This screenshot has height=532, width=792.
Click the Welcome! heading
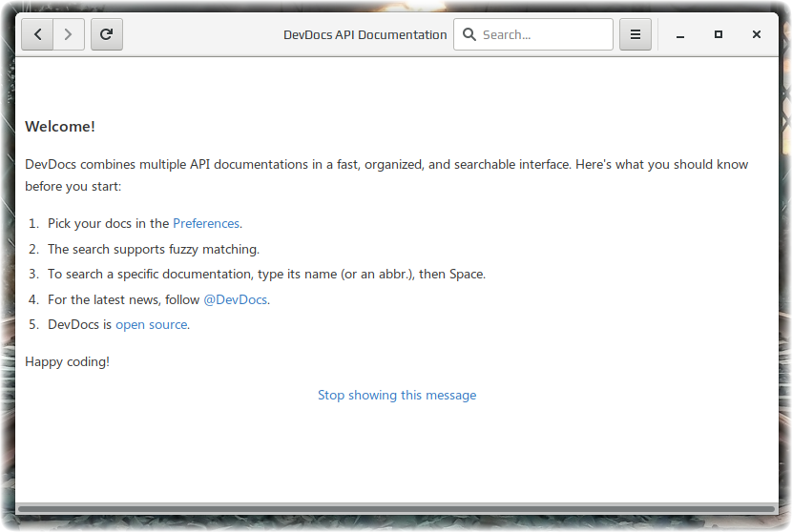60,127
